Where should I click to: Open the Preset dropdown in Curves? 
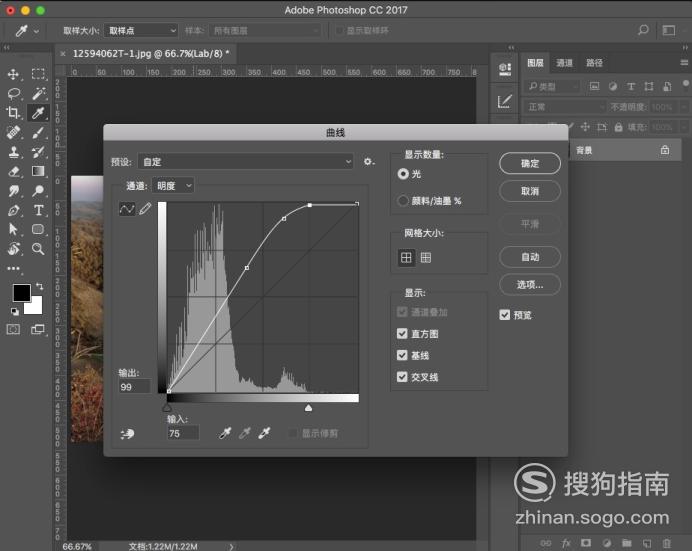[x=246, y=162]
